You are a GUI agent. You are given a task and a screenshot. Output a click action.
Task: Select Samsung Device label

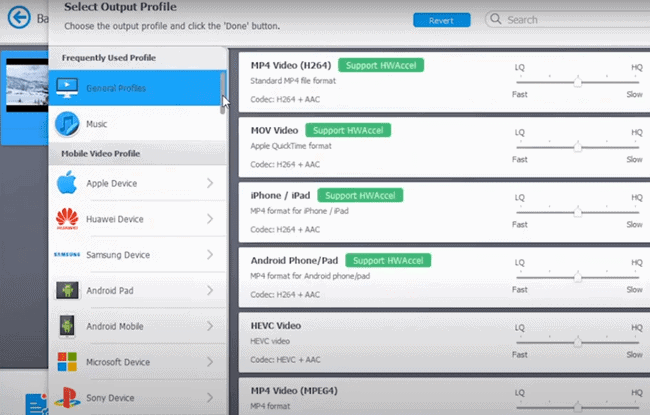[118, 255]
